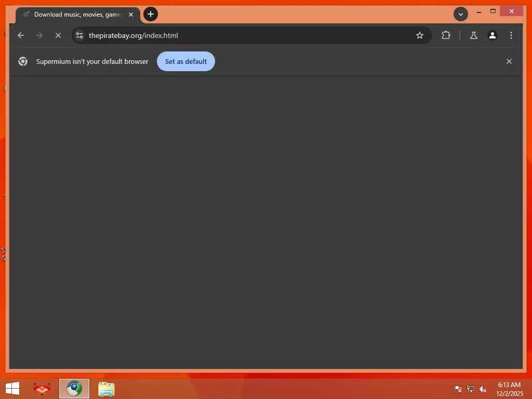Open the profile avatar menu

pos(493,35)
